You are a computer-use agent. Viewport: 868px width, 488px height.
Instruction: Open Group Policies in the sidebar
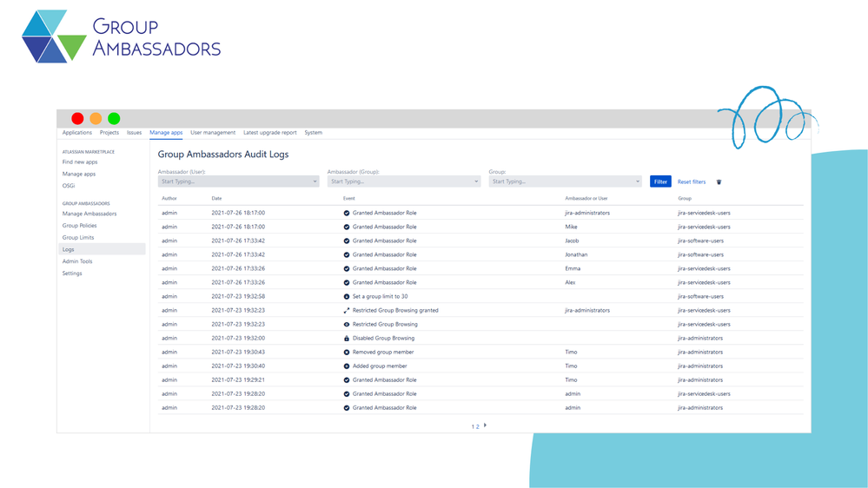79,226
